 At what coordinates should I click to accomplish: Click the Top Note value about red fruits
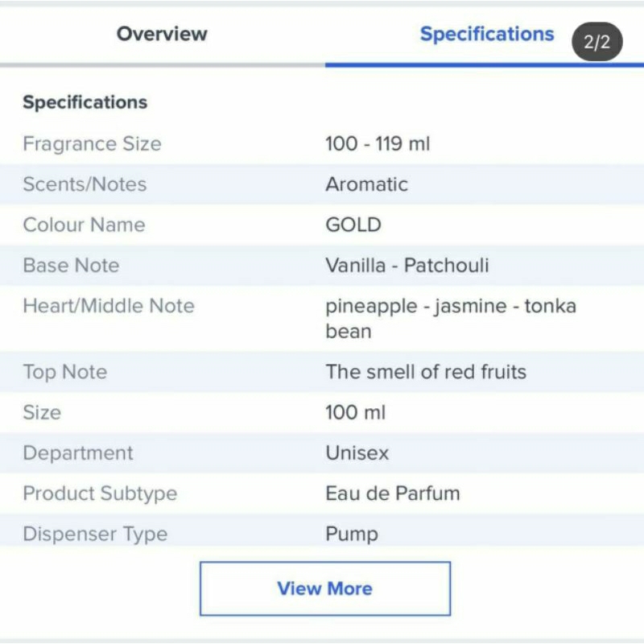[x=426, y=372]
